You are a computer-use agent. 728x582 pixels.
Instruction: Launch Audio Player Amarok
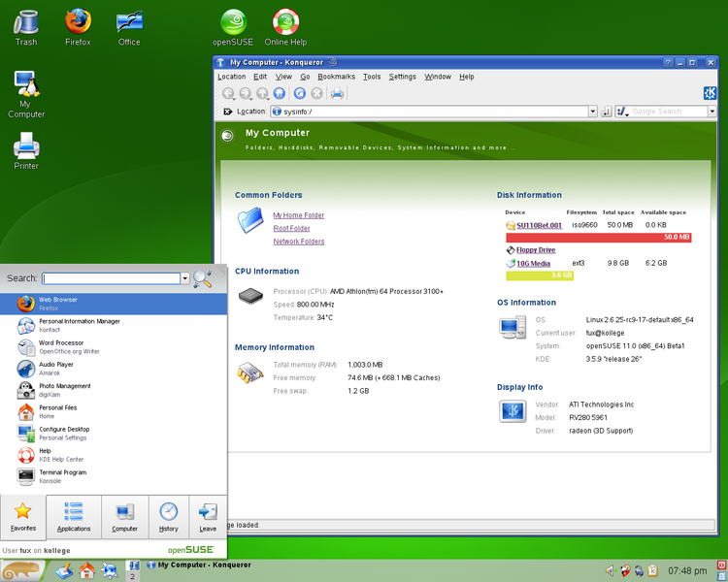click(x=114, y=369)
